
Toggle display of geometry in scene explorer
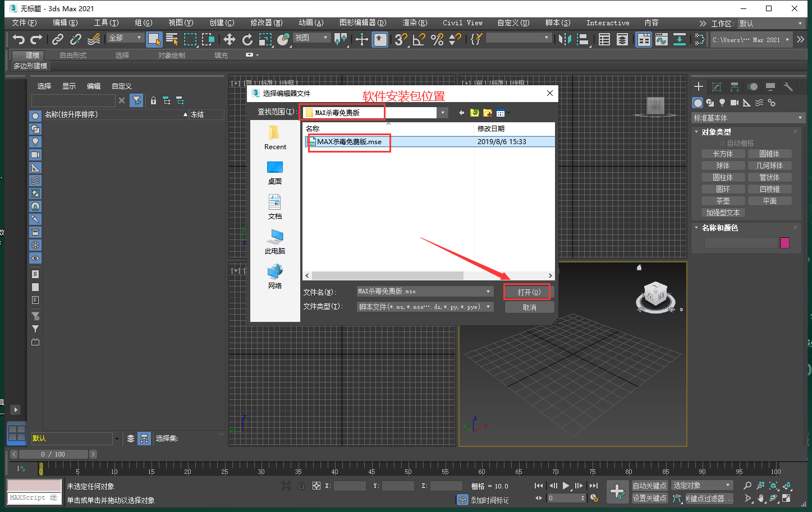(35, 116)
